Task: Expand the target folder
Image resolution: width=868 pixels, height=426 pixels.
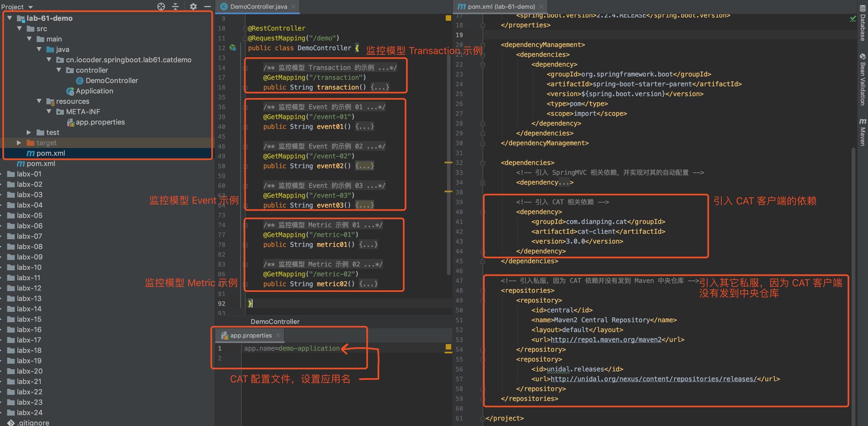Action: pyautogui.click(x=19, y=143)
